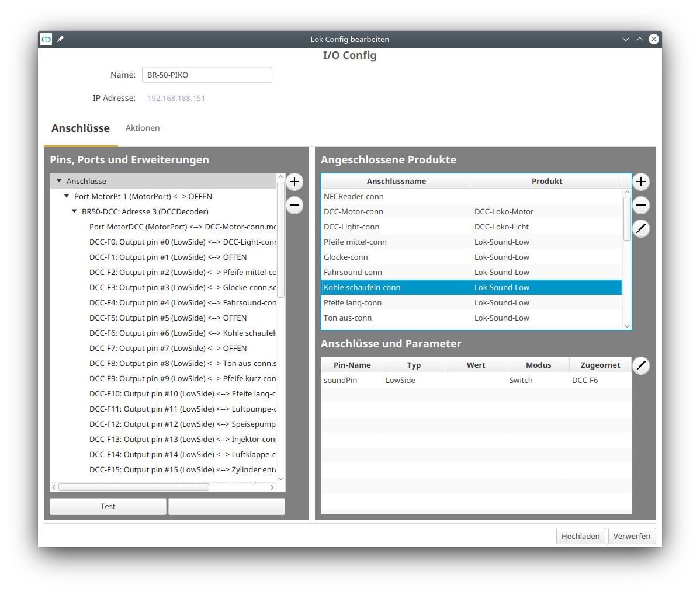Switch to the Aktionen tab
Viewport: 700px width, 592px height.
click(x=143, y=128)
